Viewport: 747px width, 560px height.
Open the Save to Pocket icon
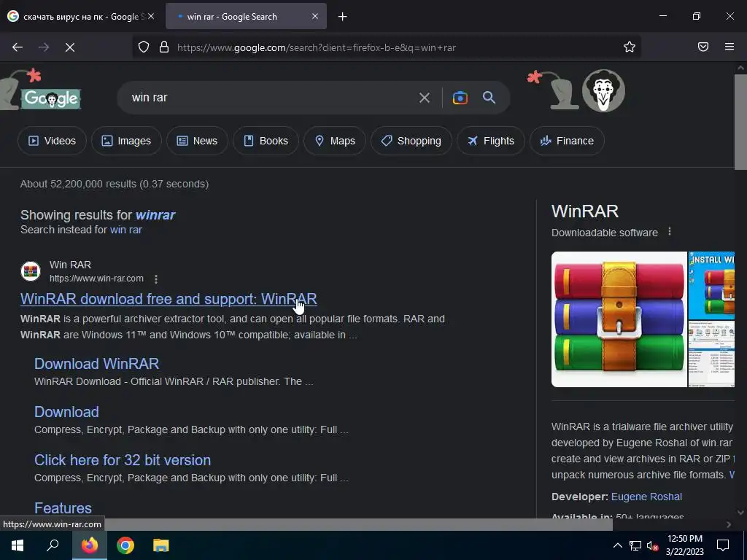click(703, 47)
